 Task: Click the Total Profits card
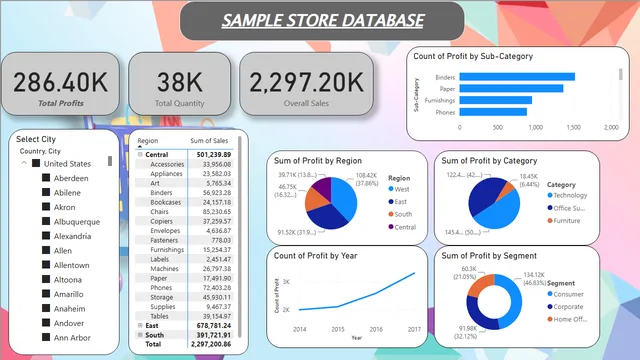click(60, 84)
